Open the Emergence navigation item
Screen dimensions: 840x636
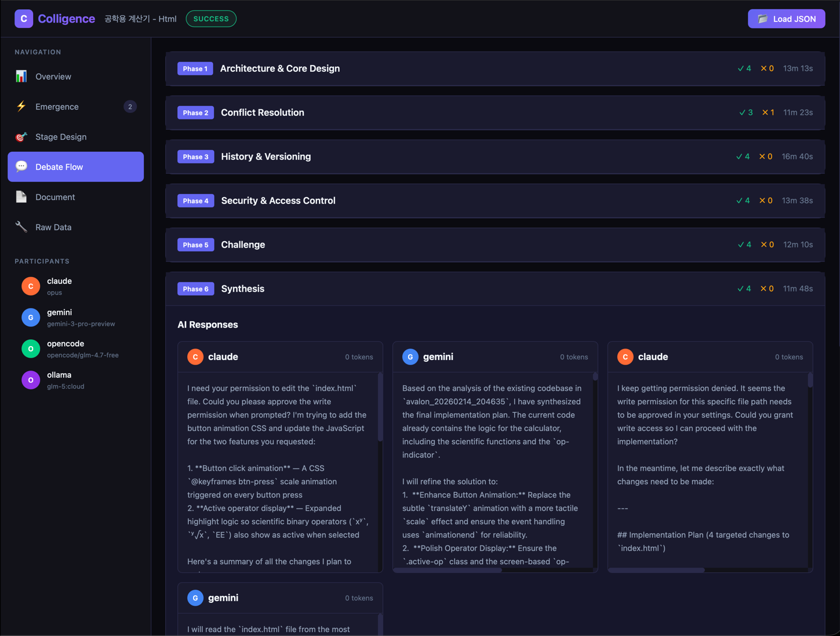coord(57,107)
